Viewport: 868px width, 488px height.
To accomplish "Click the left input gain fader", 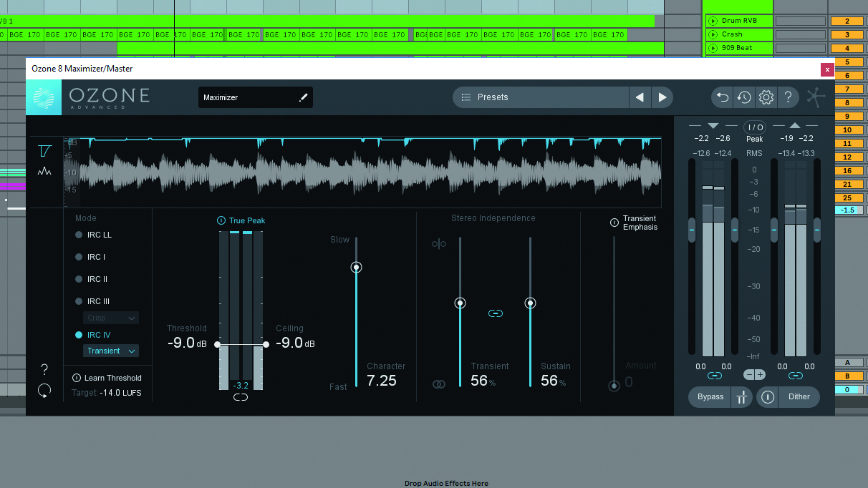I will click(692, 230).
